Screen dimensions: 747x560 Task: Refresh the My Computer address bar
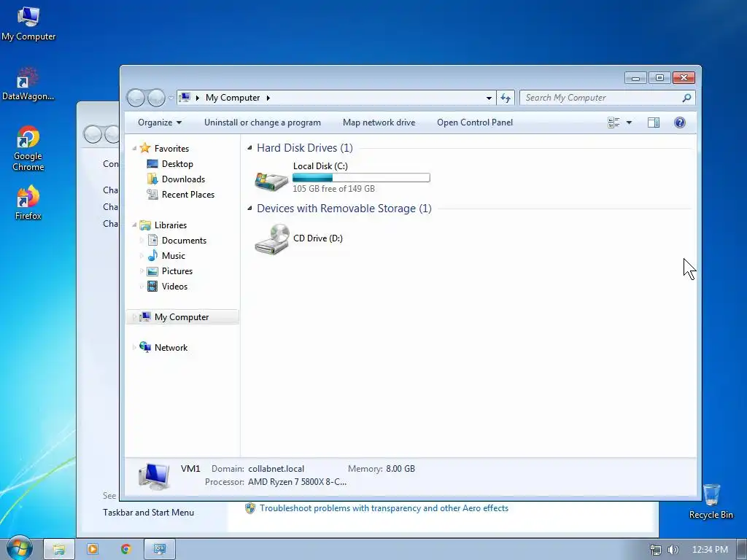(x=506, y=98)
